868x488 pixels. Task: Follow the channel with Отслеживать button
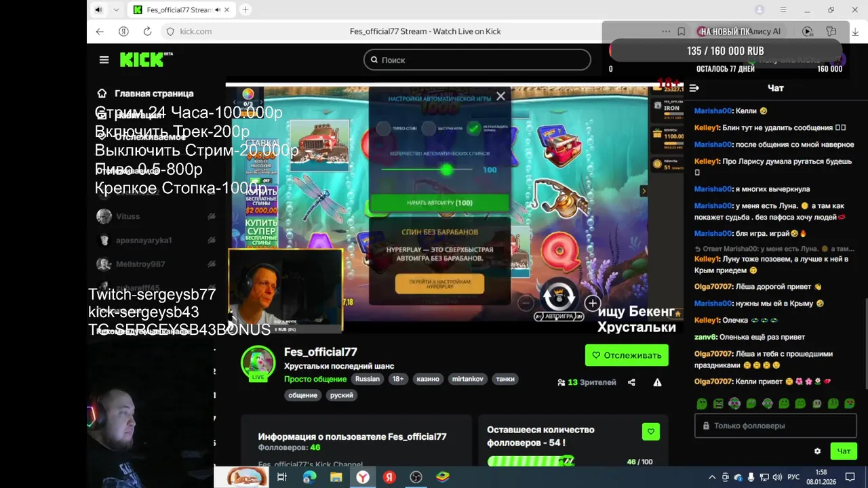point(627,355)
